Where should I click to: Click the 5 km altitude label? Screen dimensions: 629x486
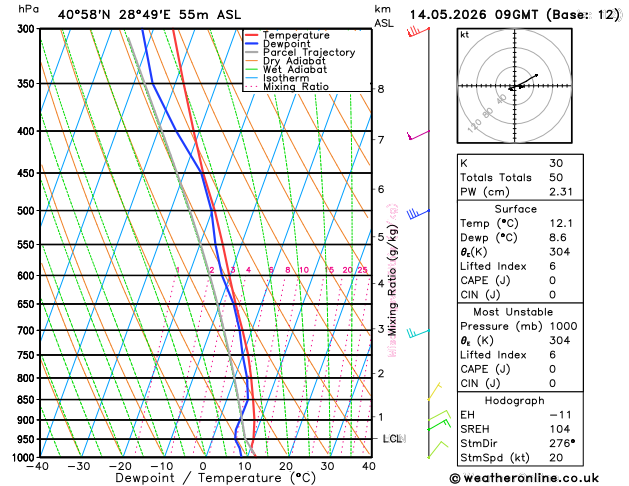(381, 237)
